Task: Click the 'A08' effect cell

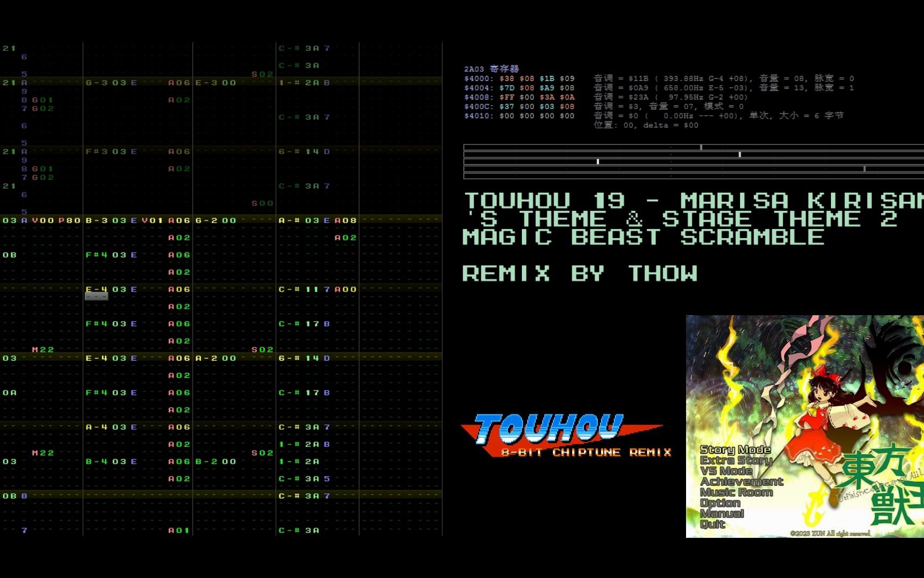Action: point(345,220)
